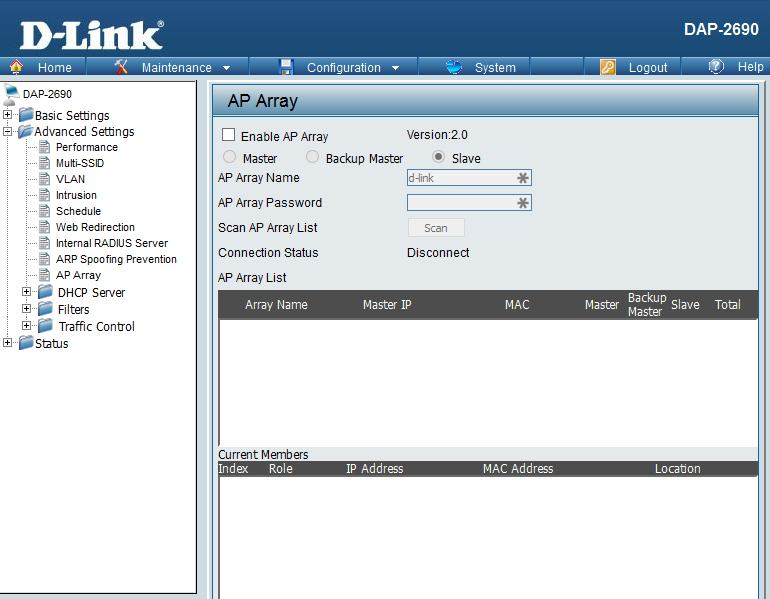This screenshot has width=770, height=599.
Task: Click the MAC Address column header
Action: 518,469
